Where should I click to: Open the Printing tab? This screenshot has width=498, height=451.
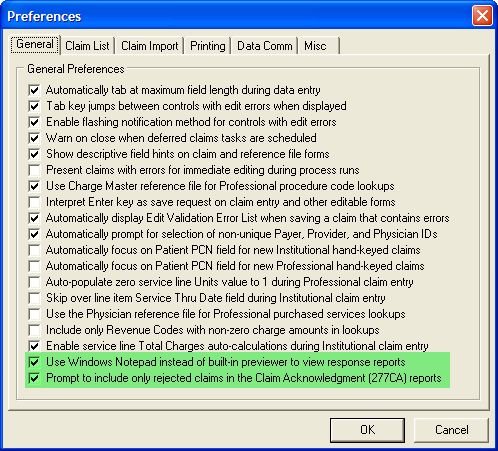tap(208, 46)
